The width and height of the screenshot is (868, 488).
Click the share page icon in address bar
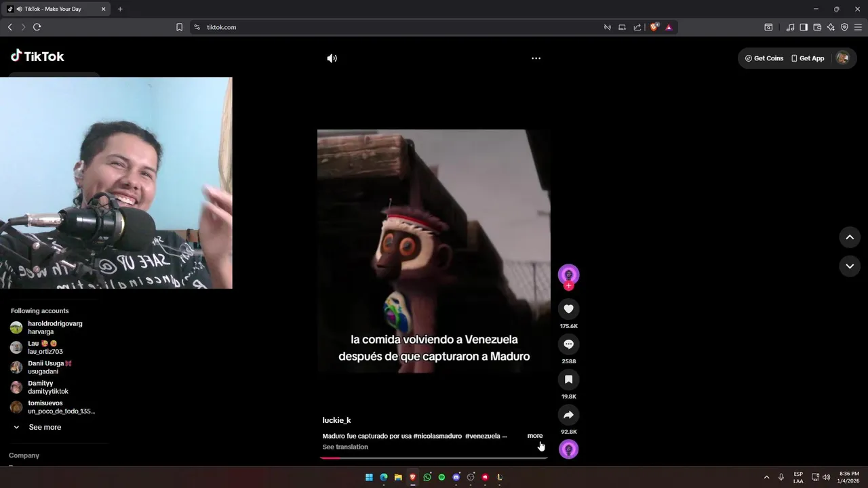637,27
